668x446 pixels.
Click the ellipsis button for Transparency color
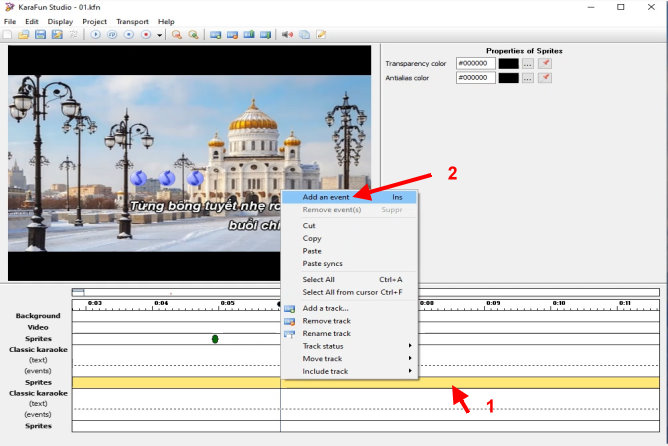tap(528, 64)
